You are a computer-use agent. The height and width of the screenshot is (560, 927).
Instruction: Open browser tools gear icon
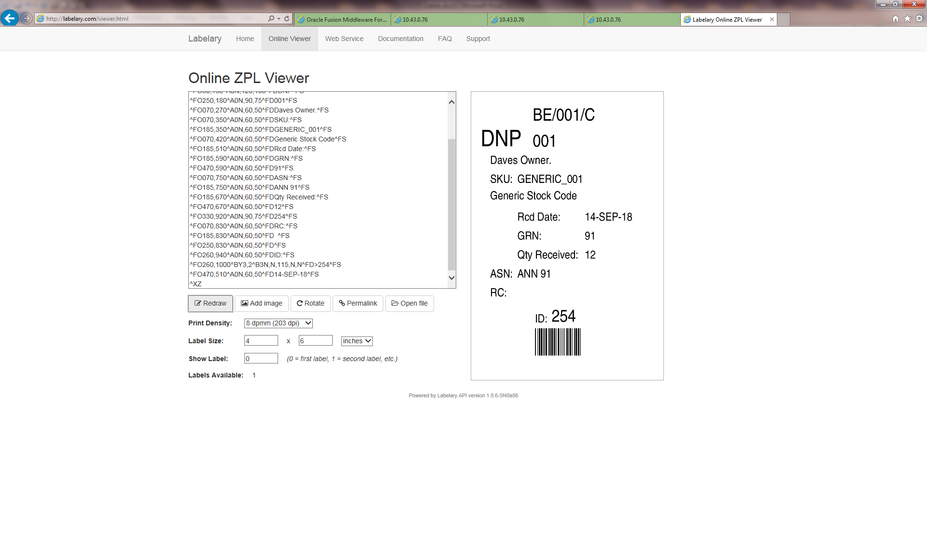pyautogui.click(x=919, y=19)
